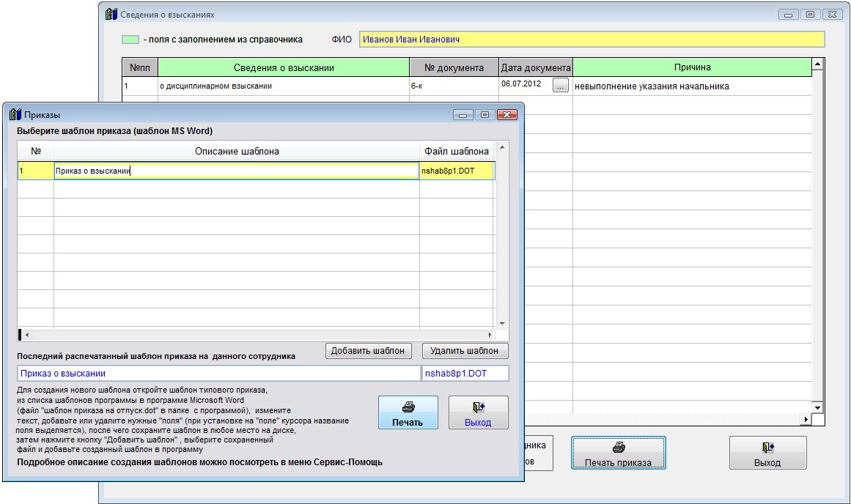Click the scroll down arrow in Приказы table
The width and height of the screenshot is (851, 504).
(502, 323)
